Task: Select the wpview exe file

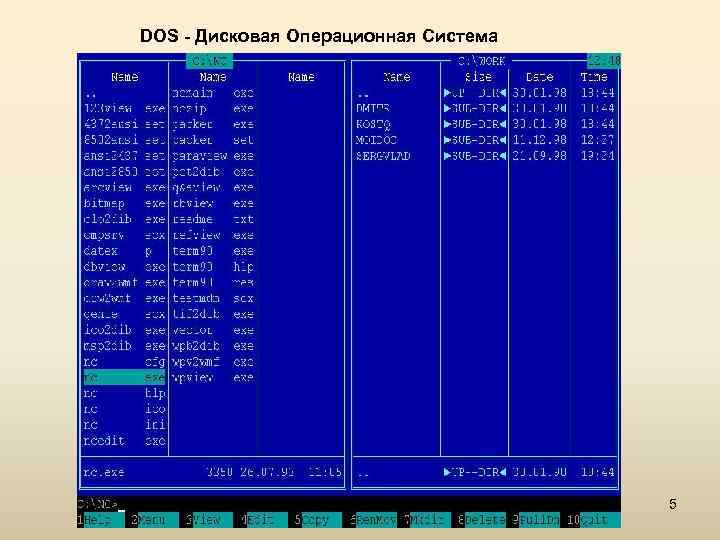Action: [213, 377]
